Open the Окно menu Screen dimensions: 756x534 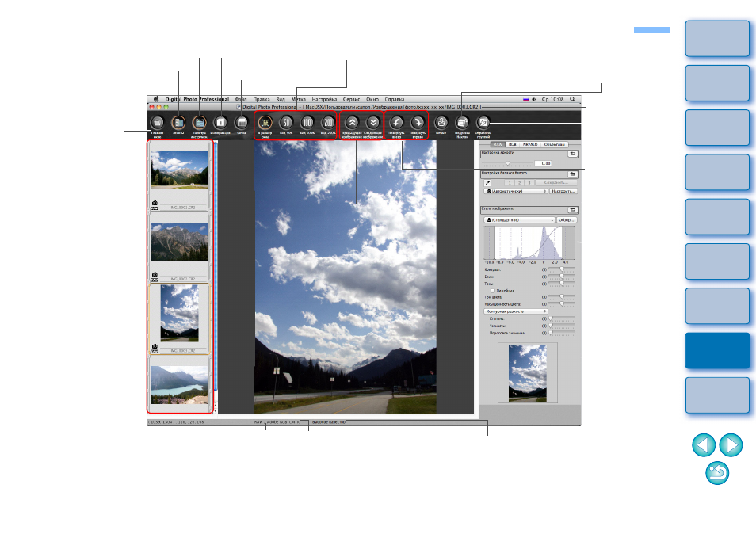coord(372,99)
